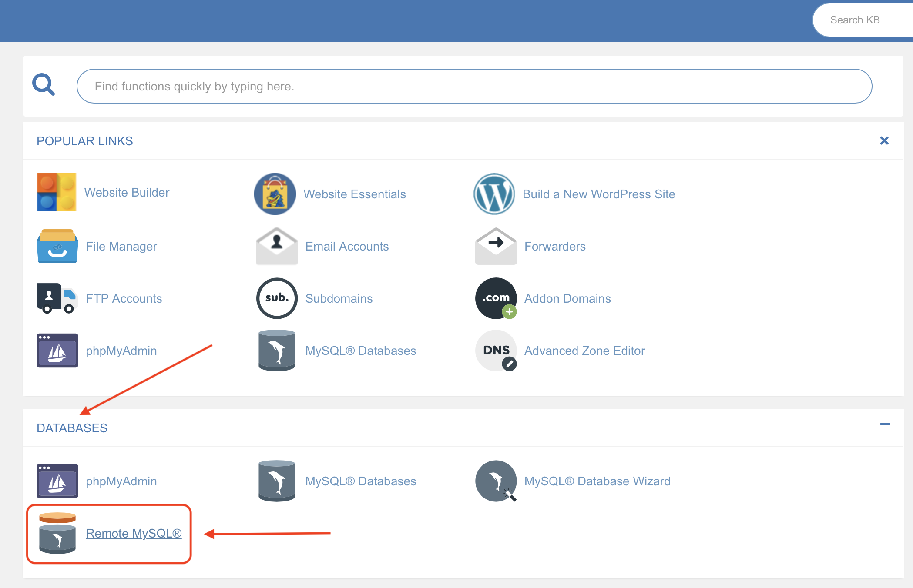Open the Subdomains sub. icon
This screenshot has height=588, width=913.
tap(276, 298)
